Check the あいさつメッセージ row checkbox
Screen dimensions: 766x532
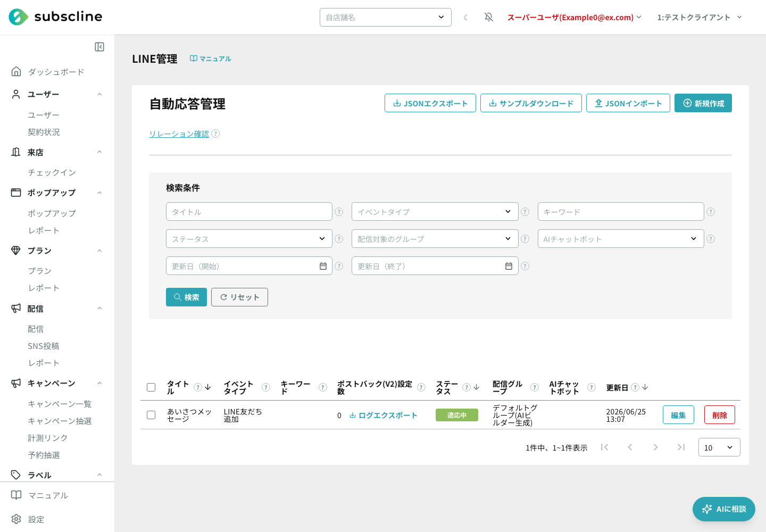pos(151,415)
